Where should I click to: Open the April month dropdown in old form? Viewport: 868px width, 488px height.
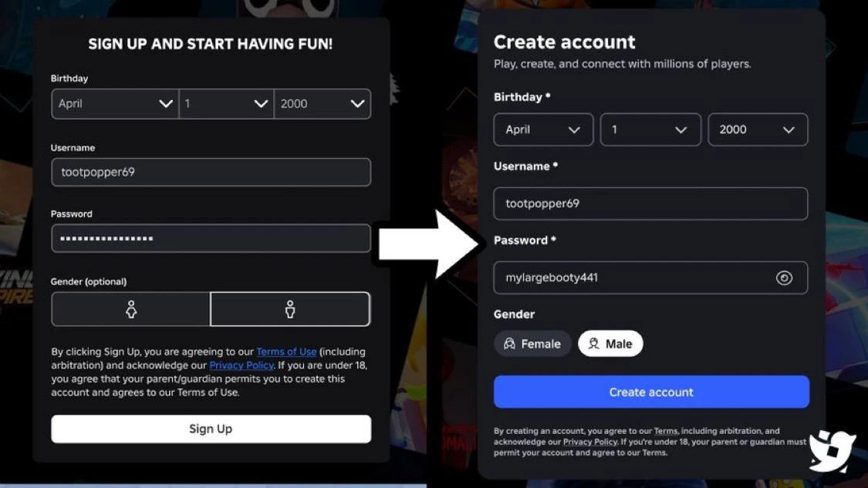115,103
